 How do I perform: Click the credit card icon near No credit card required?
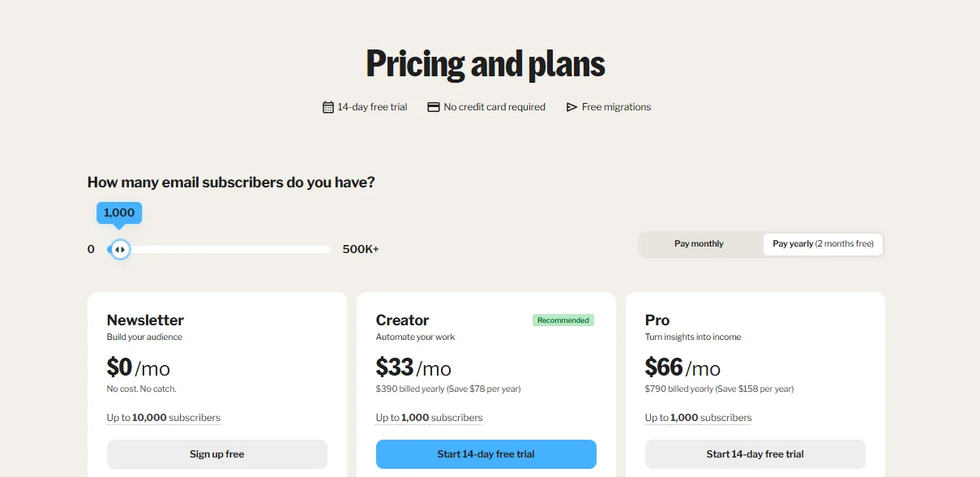coord(433,106)
